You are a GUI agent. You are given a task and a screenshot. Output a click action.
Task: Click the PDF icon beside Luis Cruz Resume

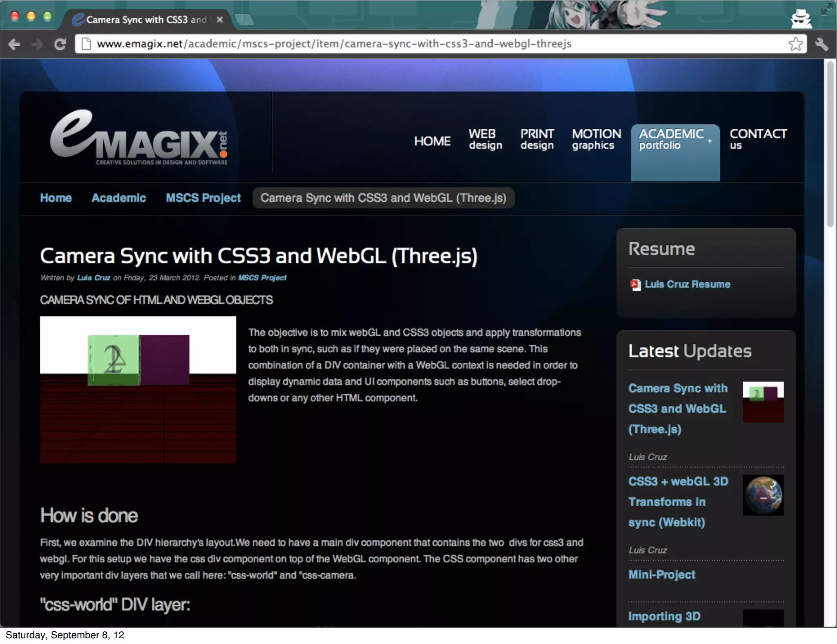pyautogui.click(x=635, y=285)
